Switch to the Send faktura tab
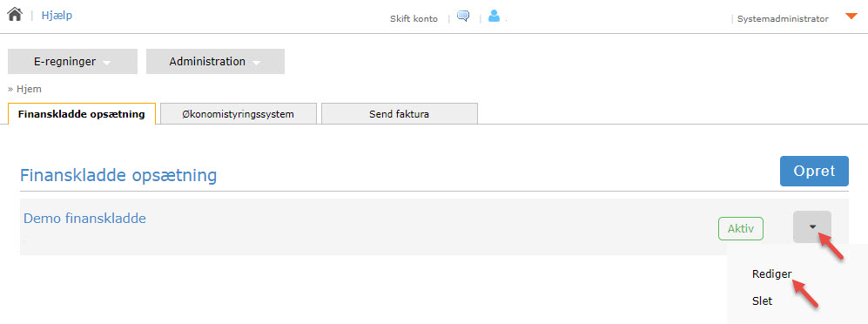This screenshot has width=868, height=324. click(x=399, y=114)
